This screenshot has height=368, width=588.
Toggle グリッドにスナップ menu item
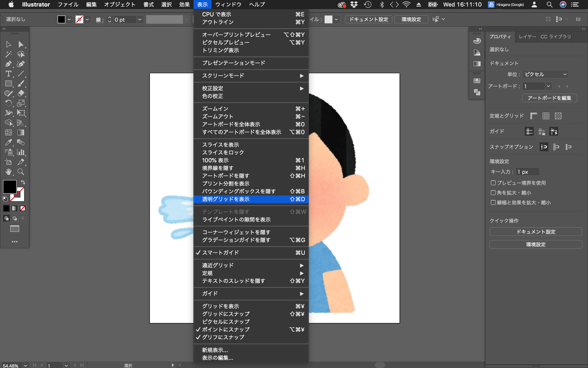pyautogui.click(x=251, y=314)
